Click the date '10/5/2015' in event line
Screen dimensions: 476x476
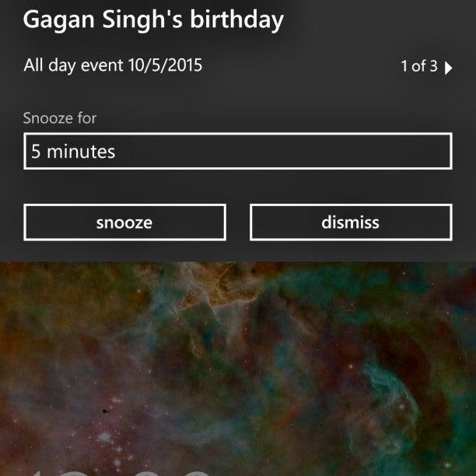pos(165,65)
